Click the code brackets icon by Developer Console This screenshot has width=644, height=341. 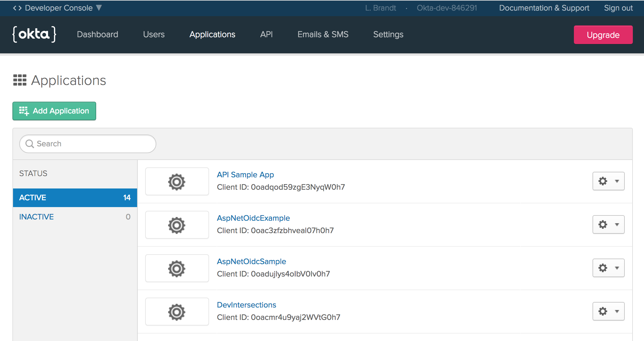point(17,8)
